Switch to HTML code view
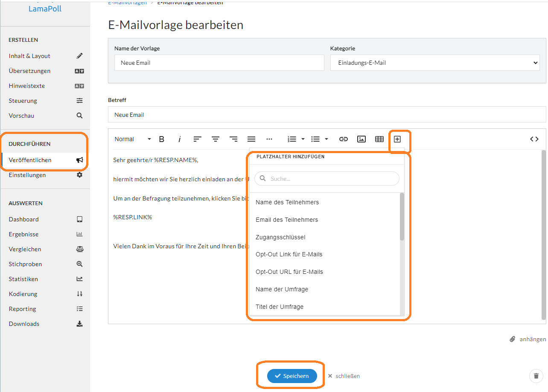Viewport: 548px width, 392px height. (x=534, y=139)
